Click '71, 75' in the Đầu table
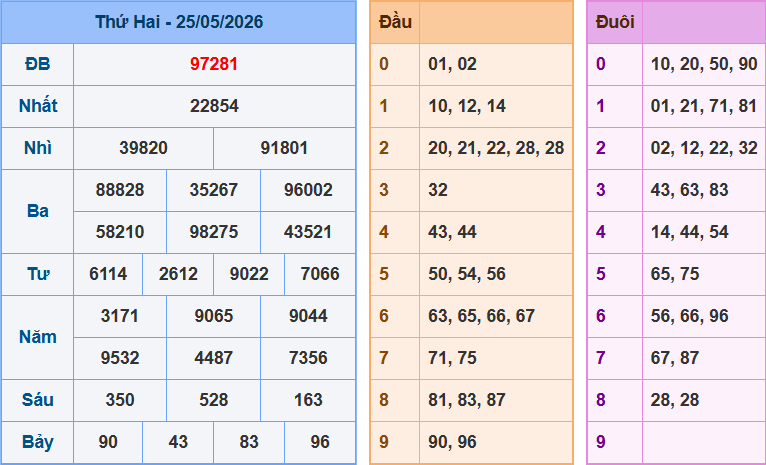766x465 pixels. coord(452,358)
